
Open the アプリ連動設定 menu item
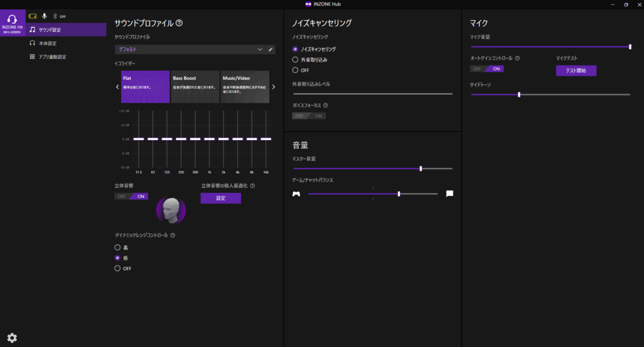[x=52, y=57]
